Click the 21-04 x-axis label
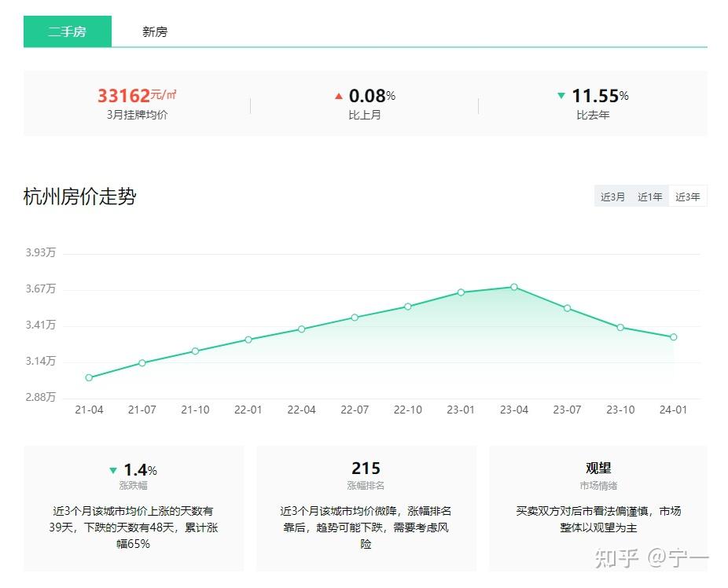728x588 pixels. click(x=89, y=410)
